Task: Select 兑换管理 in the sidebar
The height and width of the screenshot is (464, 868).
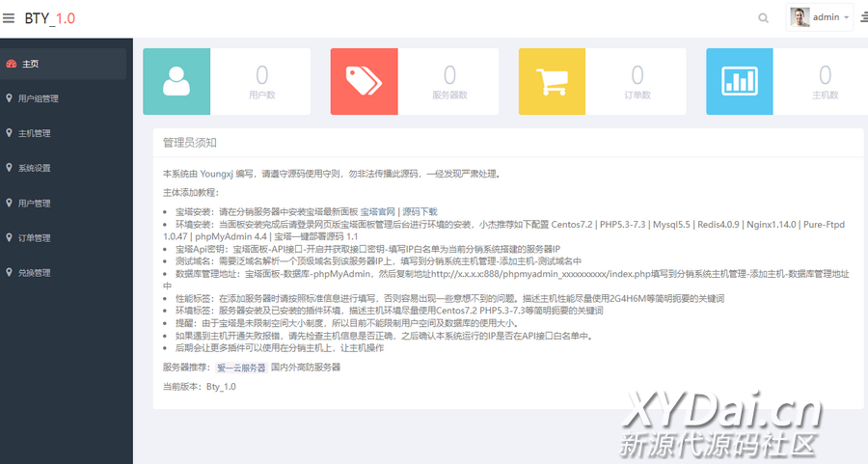Action: pyautogui.click(x=34, y=273)
